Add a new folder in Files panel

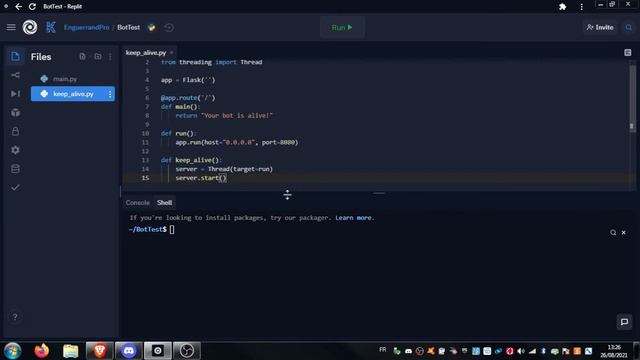(98, 56)
